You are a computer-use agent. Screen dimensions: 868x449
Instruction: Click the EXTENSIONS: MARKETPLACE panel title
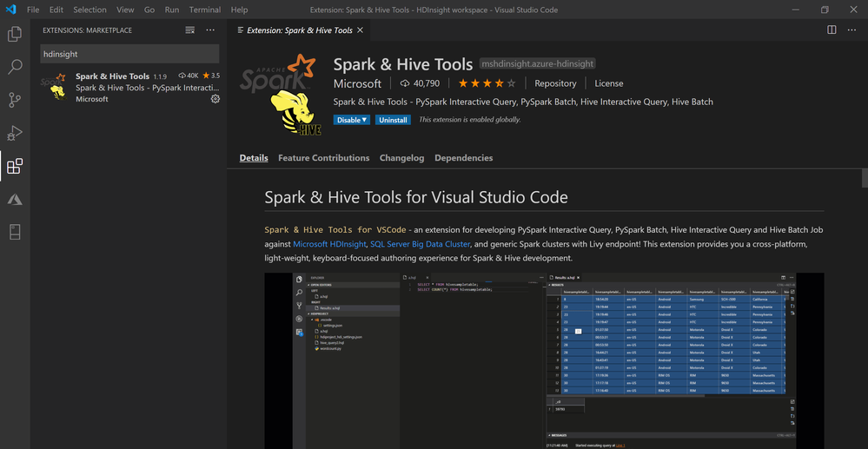pos(88,30)
